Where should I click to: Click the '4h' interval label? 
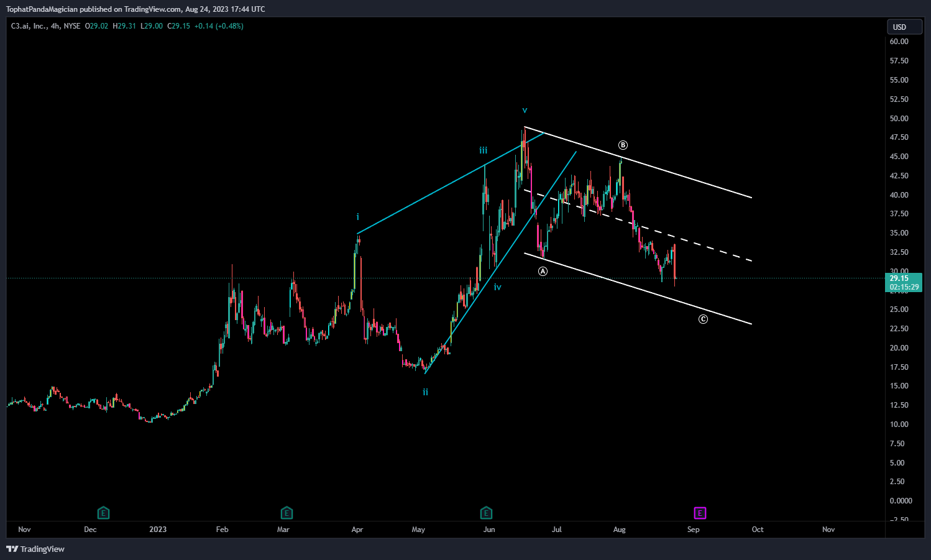(x=55, y=26)
